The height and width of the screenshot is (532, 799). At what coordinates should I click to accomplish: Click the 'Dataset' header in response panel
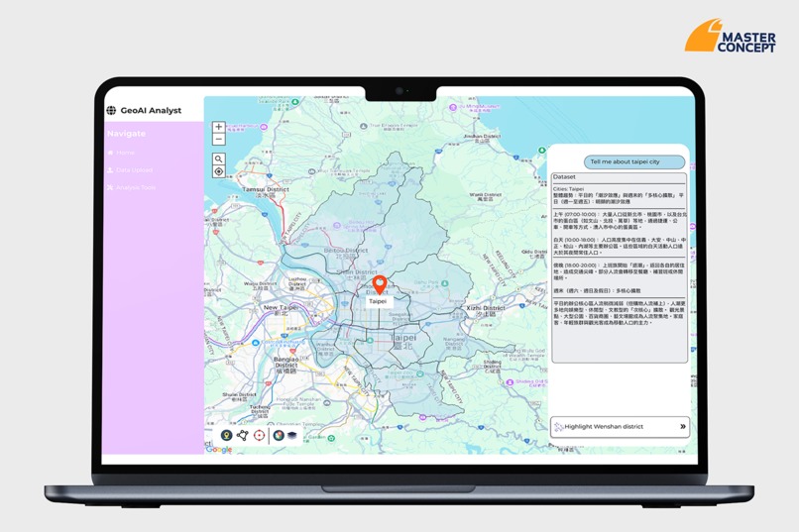coord(564,177)
